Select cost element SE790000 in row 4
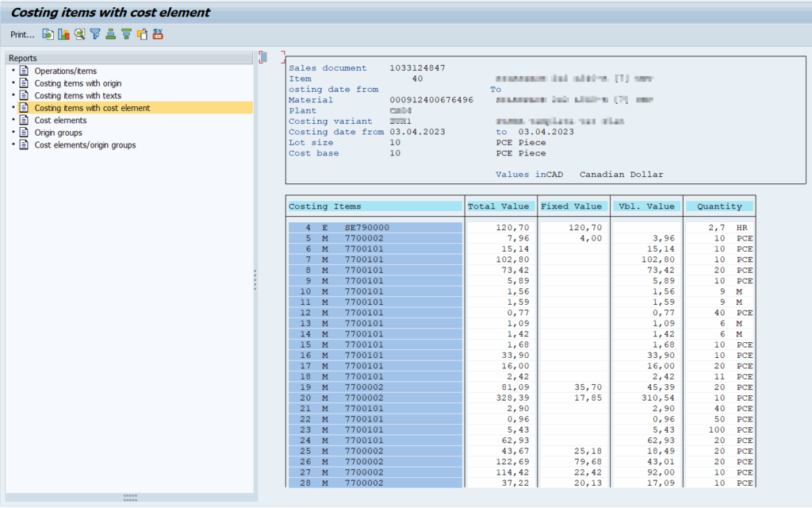This screenshot has width=812, height=508. click(x=366, y=228)
